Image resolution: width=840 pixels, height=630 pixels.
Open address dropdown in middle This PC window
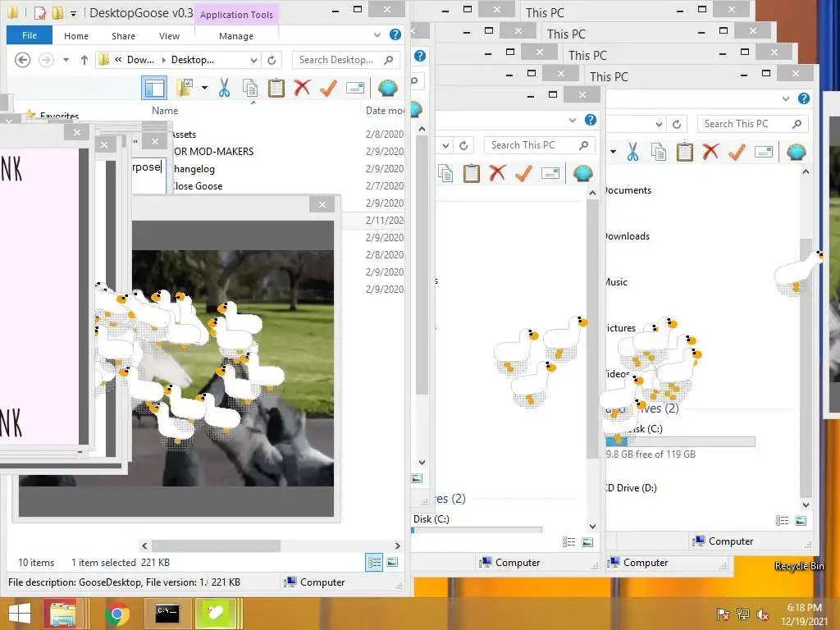click(445, 146)
